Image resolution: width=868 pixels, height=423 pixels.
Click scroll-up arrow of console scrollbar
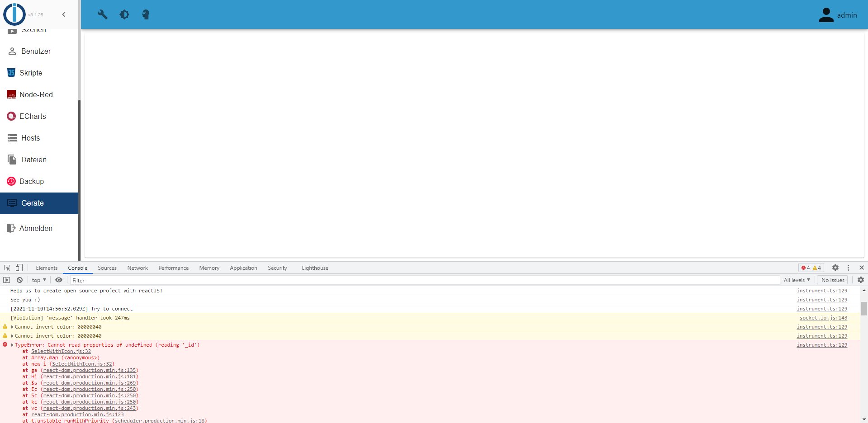(x=864, y=290)
